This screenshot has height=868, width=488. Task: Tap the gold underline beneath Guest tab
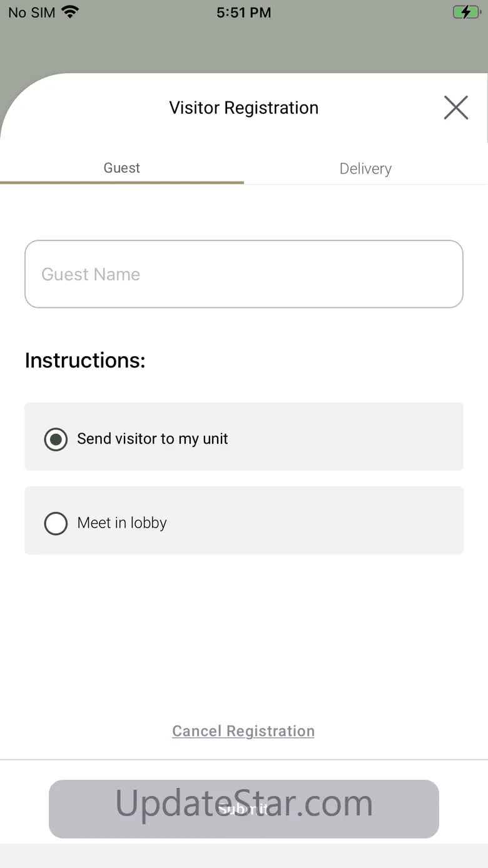pyautogui.click(x=122, y=183)
